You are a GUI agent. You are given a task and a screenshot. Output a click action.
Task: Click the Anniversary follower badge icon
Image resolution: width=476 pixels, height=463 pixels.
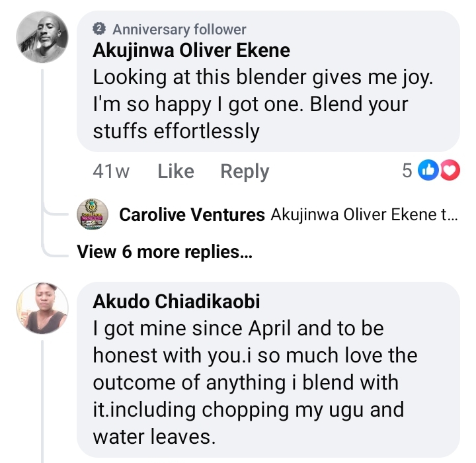point(100,29)
